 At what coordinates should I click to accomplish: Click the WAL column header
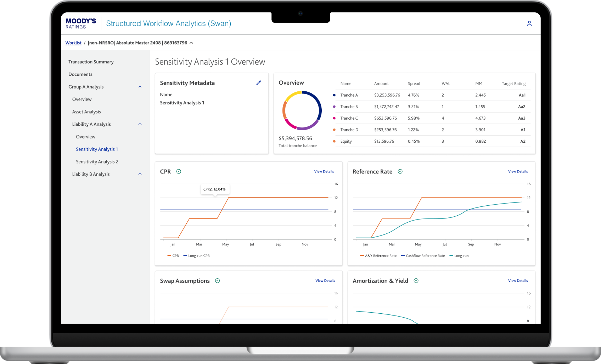click(x=446, y=84)
